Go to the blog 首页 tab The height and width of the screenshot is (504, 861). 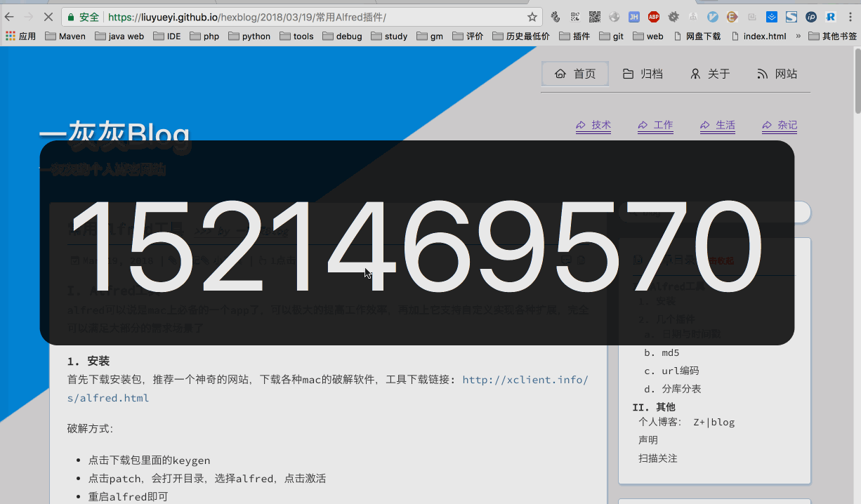click(x=575, y=74)
